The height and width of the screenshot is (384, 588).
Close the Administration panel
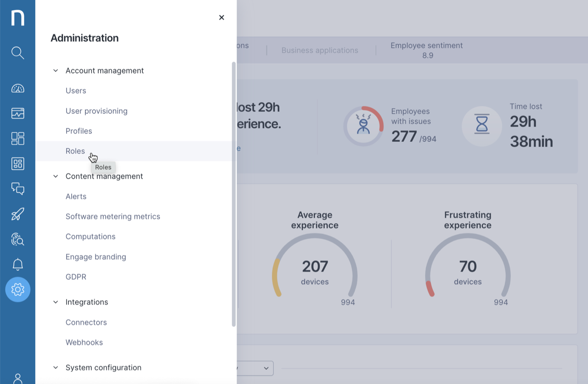coord(221,17)
